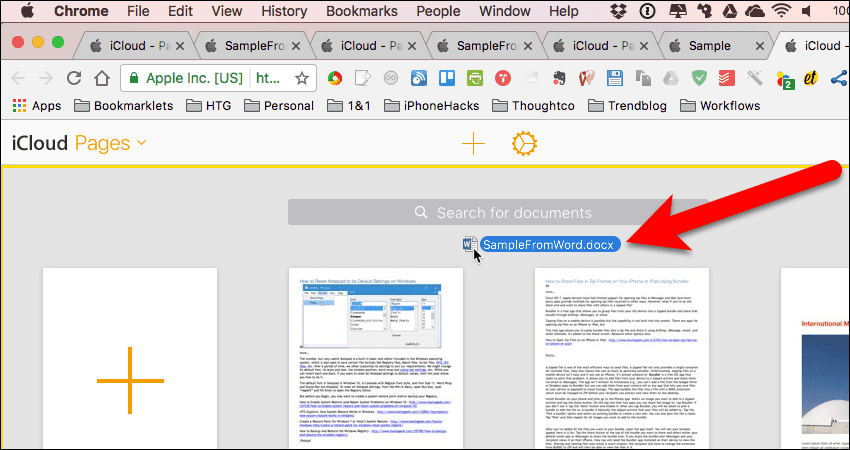Create a new document with the large plus tile
The width and height of the screenshot is (850, 450).
[x=130, y=358]
